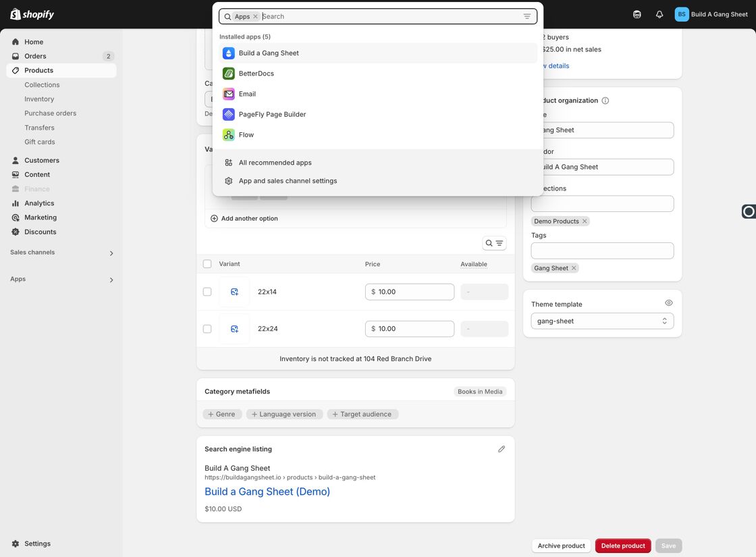
Task: Remove the Demo Products collection tag
Action: click(585, 221)
